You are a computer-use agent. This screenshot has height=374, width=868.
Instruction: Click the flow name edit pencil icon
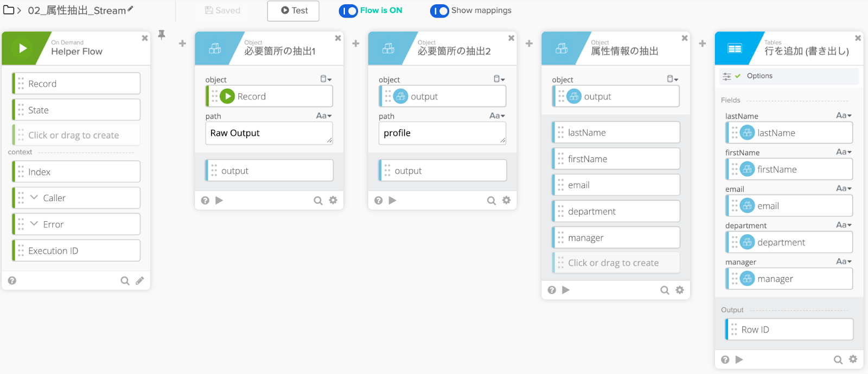tap(130, 9)
